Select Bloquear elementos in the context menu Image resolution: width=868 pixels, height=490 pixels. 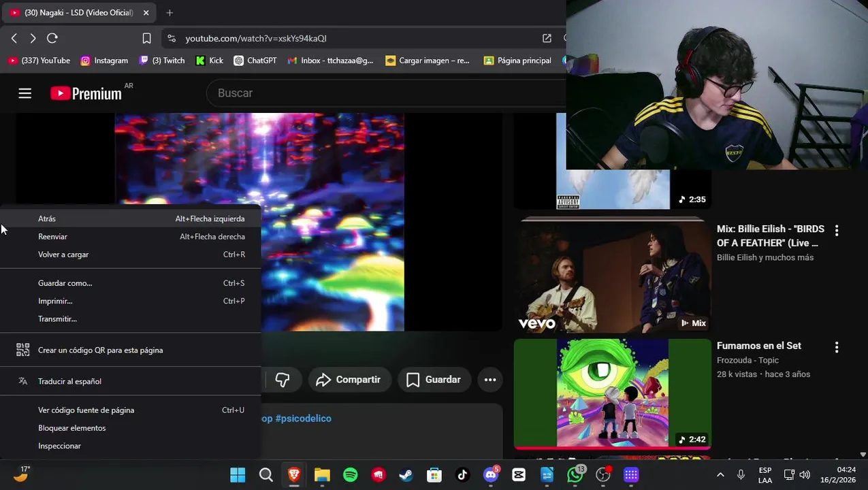point(130,428)
